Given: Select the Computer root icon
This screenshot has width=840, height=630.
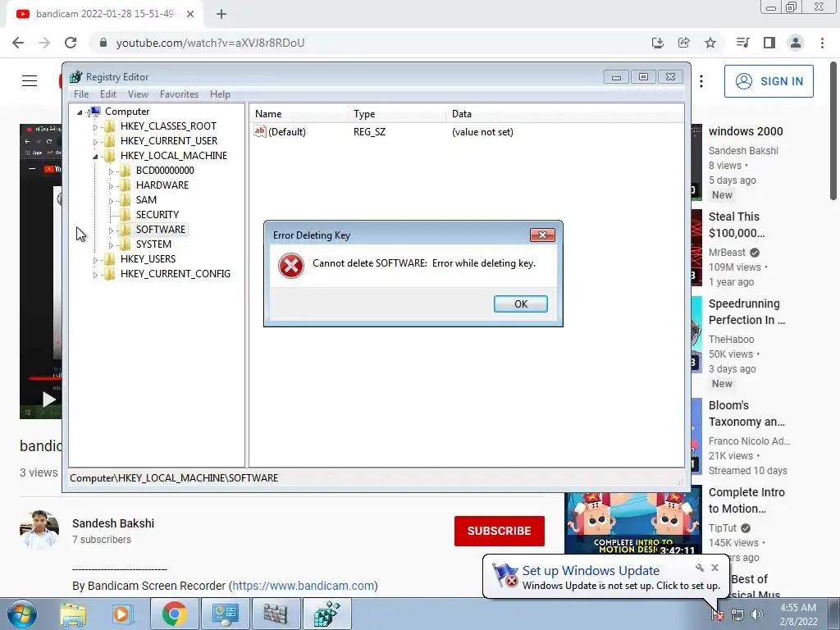Looking at the screenshot, I should pyautogui.click(x=94, y=112).
